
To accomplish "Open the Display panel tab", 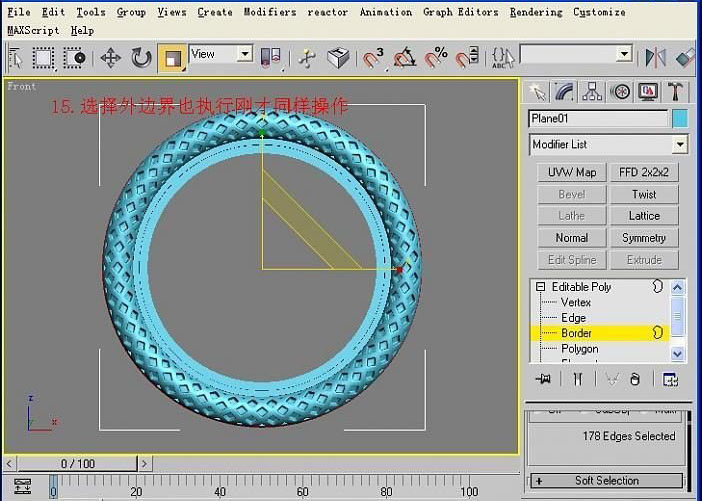I will [x=649, y=92].
